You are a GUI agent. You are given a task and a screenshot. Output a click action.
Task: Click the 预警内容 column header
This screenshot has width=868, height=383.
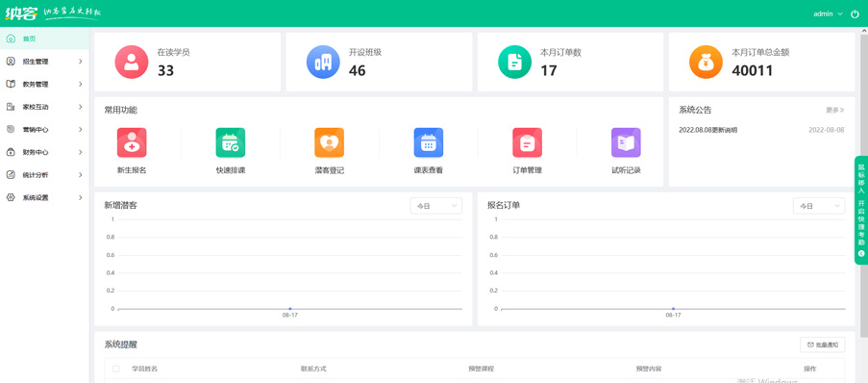click(649, 369)
